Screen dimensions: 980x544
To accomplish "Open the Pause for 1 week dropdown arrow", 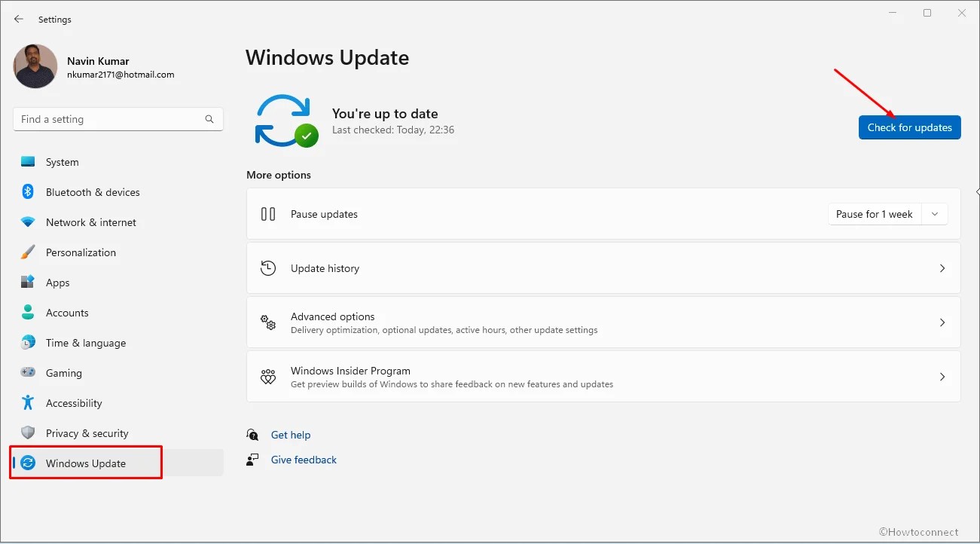I will tap(934, 214).
